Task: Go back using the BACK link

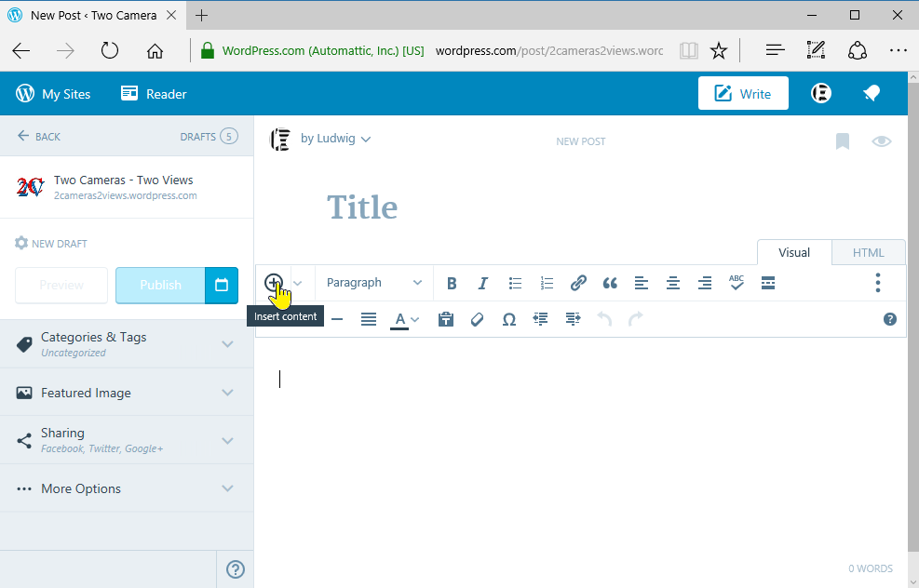Action: 38,137
